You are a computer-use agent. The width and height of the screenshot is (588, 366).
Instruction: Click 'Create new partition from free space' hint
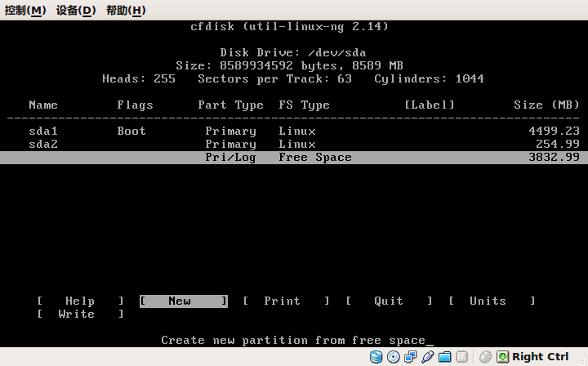(293, 340)
